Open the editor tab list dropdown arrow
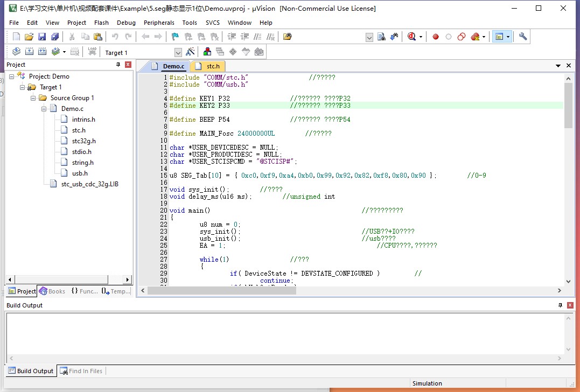 [558, 66]
